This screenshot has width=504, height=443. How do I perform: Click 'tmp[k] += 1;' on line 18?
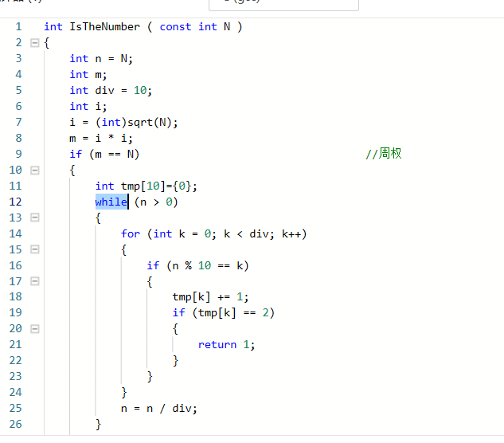[210, 297]
